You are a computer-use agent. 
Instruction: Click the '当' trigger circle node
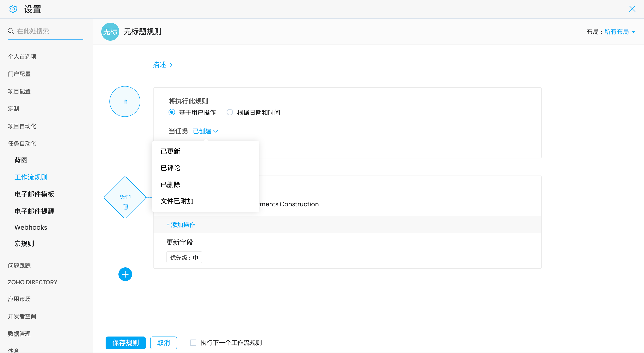(x=125, y=102)
